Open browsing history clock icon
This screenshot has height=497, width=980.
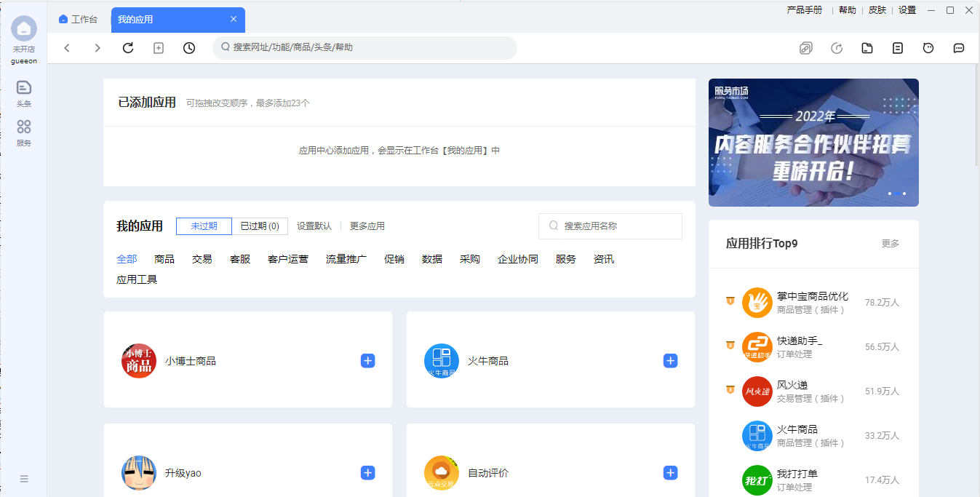tap(189, 48)
